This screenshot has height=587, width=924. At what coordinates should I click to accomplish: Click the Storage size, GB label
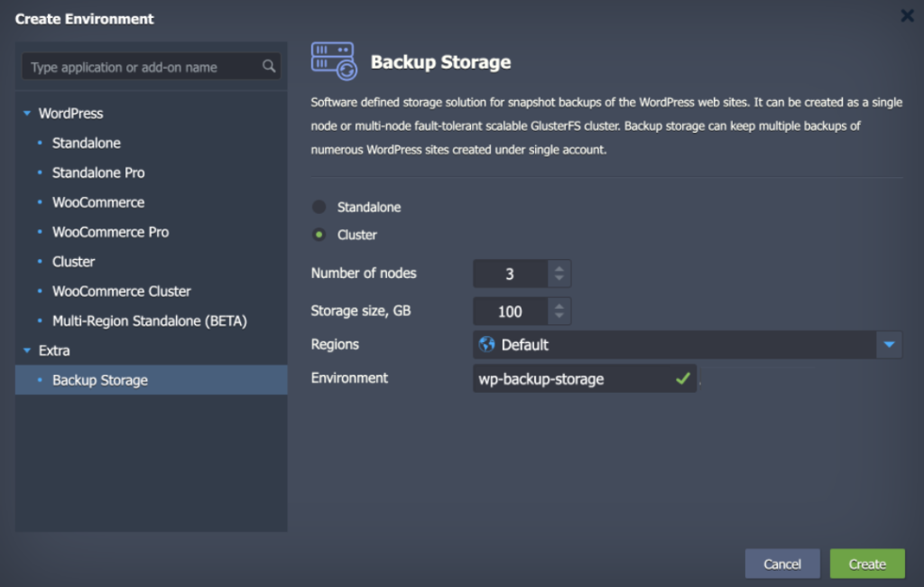click(x=361, y=311)
